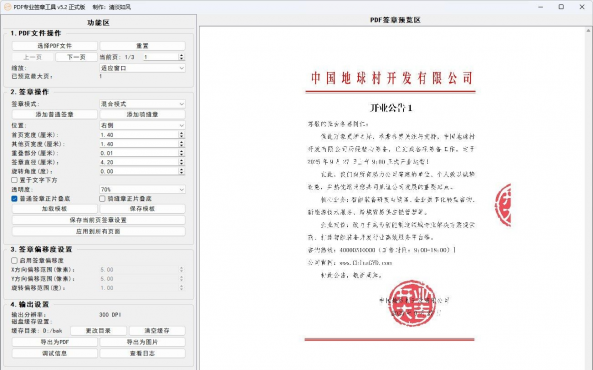Click the 中国地球村开发有限公司 letterhead
Viewport: 593px width, 370px height.
pos(392,78)
